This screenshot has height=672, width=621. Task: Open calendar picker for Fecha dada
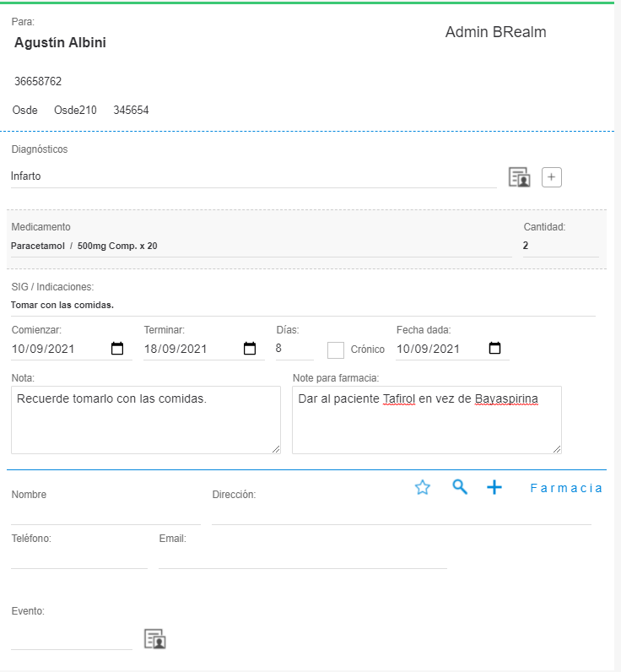(495, 349)
